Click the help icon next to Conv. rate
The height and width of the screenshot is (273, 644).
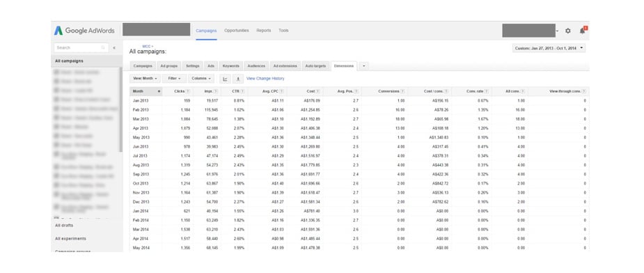487,91
